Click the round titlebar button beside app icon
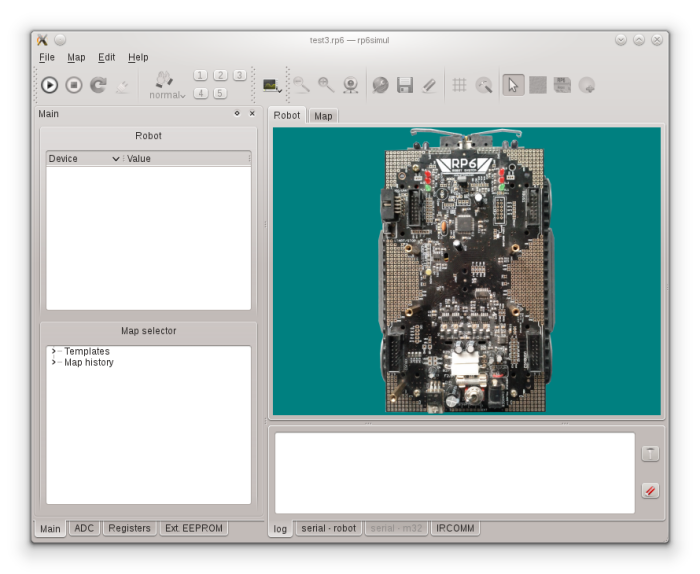 (60, 40)
